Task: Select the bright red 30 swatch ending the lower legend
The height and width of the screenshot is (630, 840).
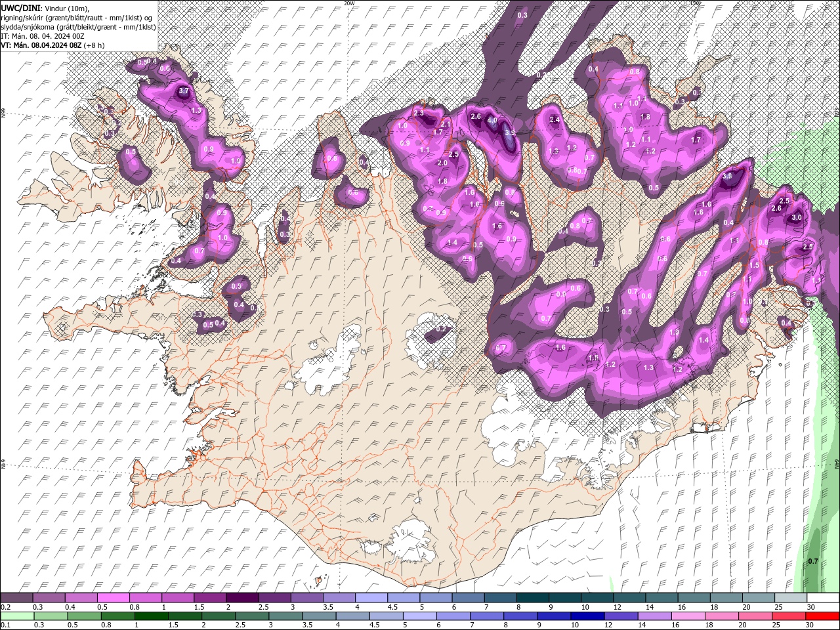Action: pos(822,616)
